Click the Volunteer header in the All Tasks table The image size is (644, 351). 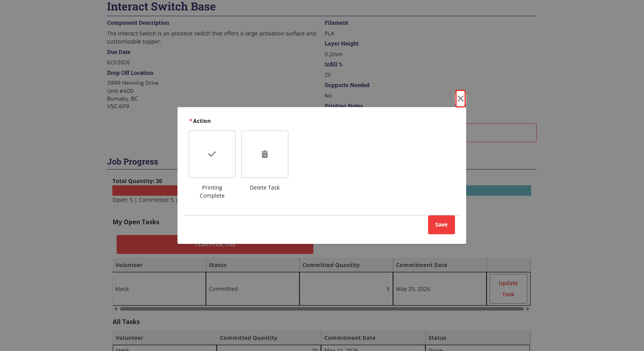click(165, 338)
